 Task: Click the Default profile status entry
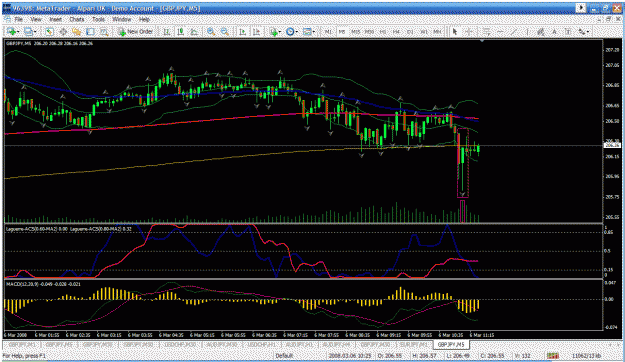click(284, 355)
